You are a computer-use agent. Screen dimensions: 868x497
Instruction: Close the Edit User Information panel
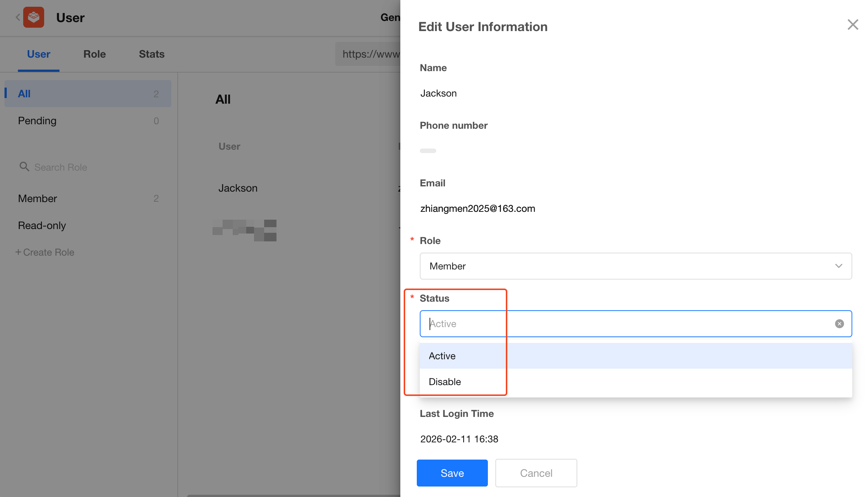(x=853, y=25)
